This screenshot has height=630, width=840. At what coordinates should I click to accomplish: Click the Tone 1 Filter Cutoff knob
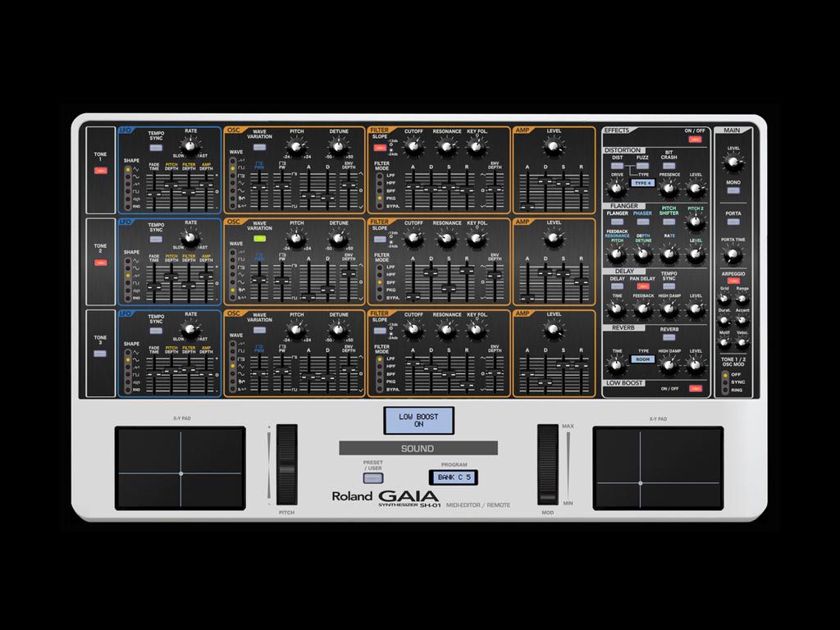tap(413, 146)
